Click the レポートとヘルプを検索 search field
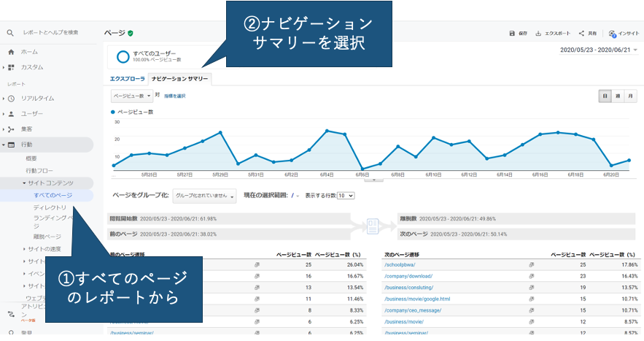The height and width of the screenshot is (341, 644). click(x=50, y=33)
